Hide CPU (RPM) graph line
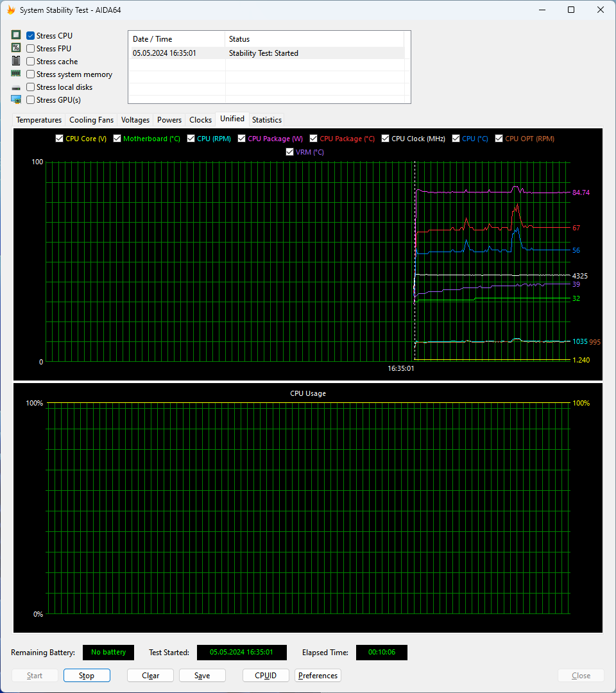The width and height of the screenshot is (616, 693). pyautogui.click(x=191, y=139)
